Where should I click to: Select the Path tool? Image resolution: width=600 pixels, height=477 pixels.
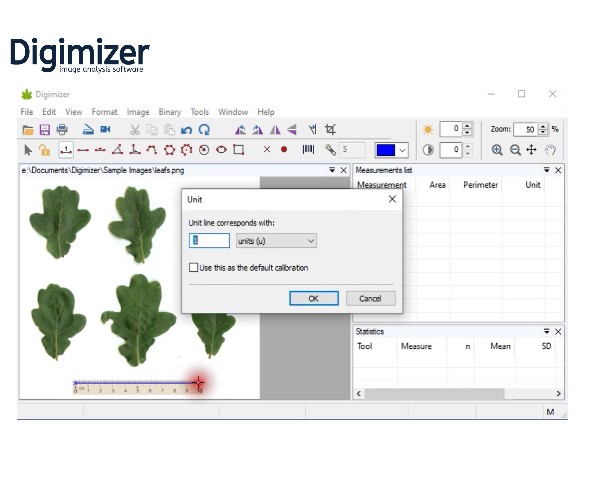coord(152,150)
